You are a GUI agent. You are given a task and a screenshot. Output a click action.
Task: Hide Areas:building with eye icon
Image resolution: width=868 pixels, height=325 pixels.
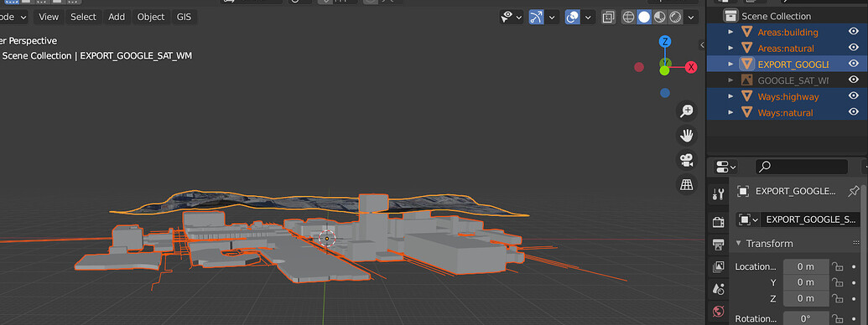coord(853,32)
